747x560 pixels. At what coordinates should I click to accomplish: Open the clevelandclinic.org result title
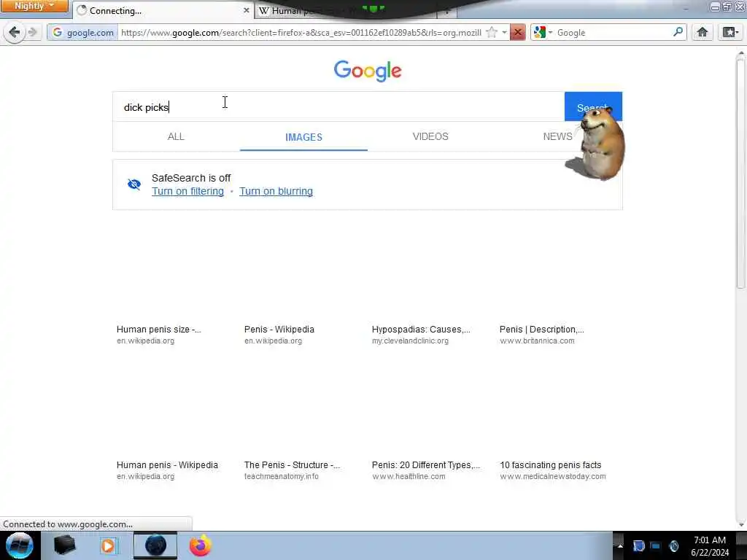pyautogui.click(x=421, y=329)
